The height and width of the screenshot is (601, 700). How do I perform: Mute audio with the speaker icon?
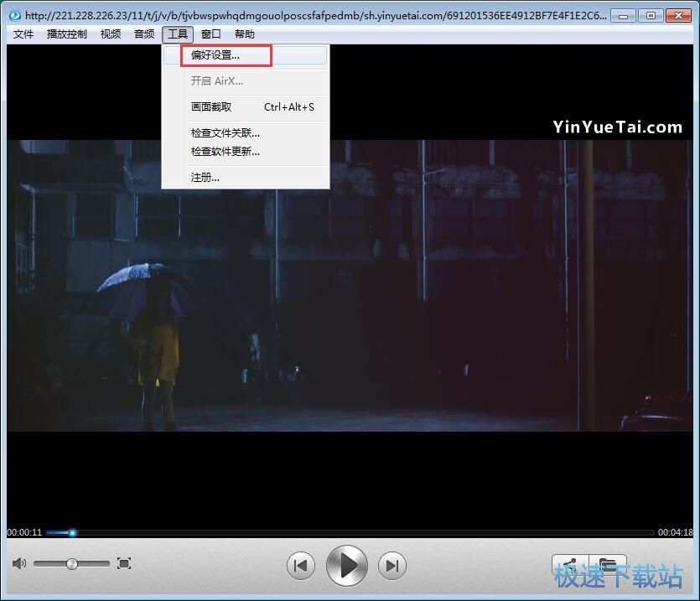[18, 563]
